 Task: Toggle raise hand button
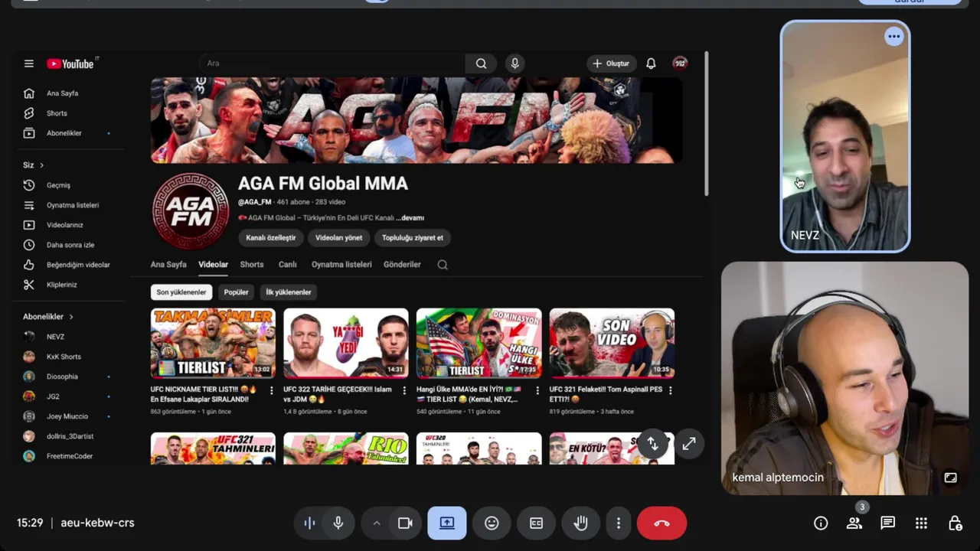click(x=581, y=523)
